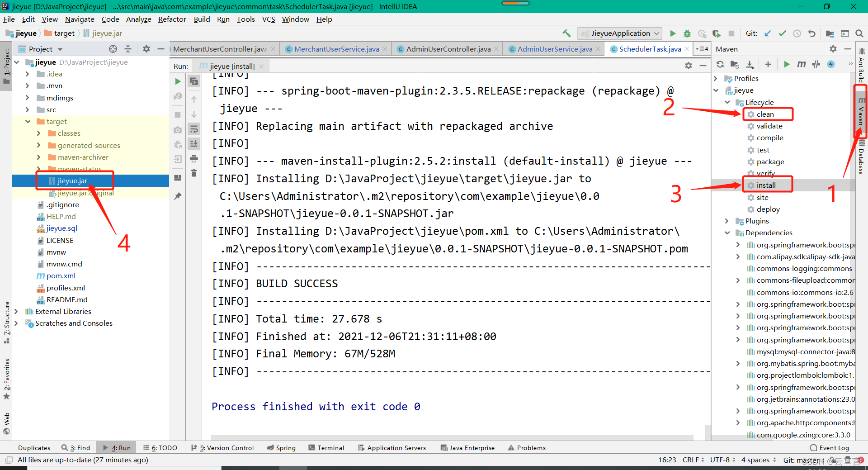Expand Maven Profiles node
The width and height of the screenshot is (868, 470).
(716, 79)
